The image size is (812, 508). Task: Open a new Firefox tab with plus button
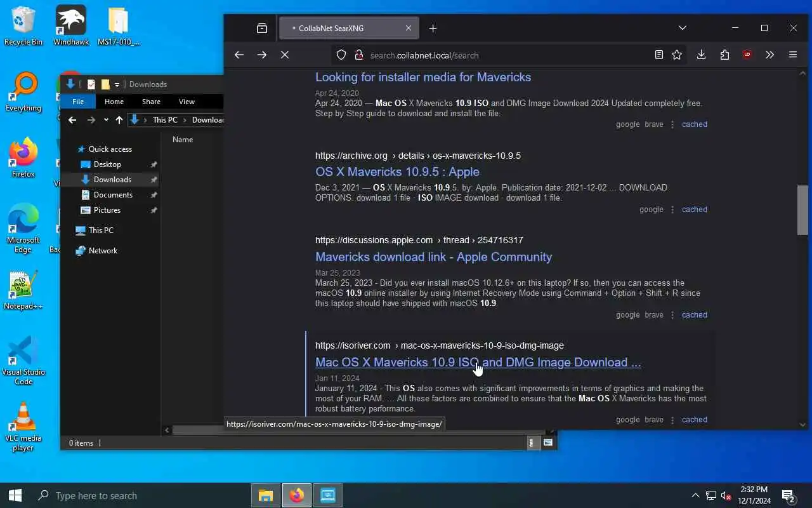tap(433, 28)
